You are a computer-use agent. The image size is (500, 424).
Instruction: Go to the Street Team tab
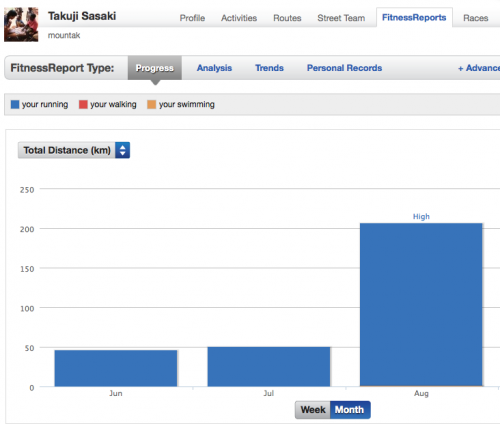click(341, 18)
